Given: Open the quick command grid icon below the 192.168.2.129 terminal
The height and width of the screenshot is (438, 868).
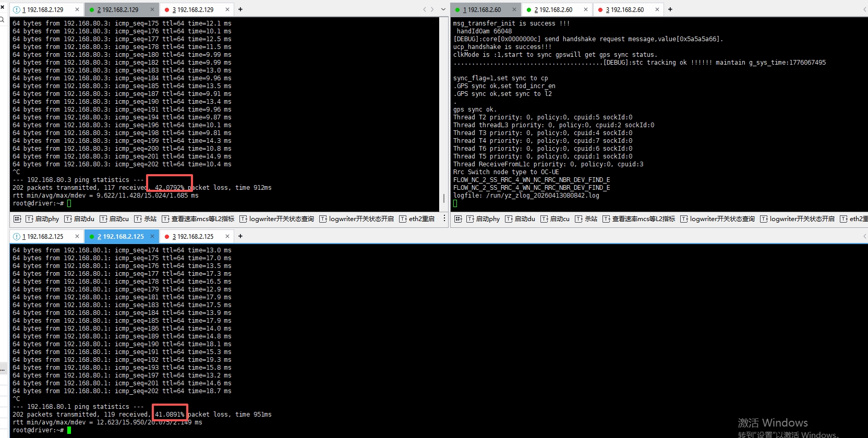Looking at the screenshot, I should (17, 219).
